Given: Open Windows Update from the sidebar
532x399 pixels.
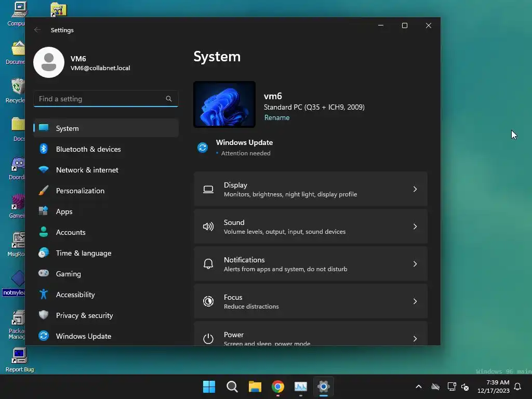Looking at the screenshot, I should point(106,336).
